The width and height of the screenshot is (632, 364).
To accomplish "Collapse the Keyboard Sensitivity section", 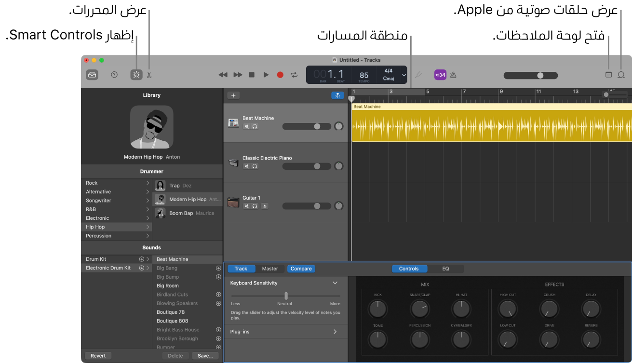I will pos(335,283).
